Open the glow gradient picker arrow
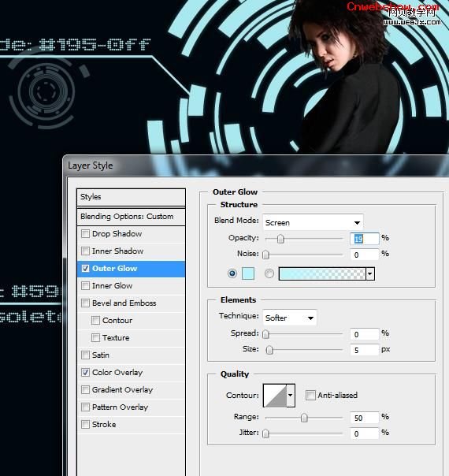 370,273
